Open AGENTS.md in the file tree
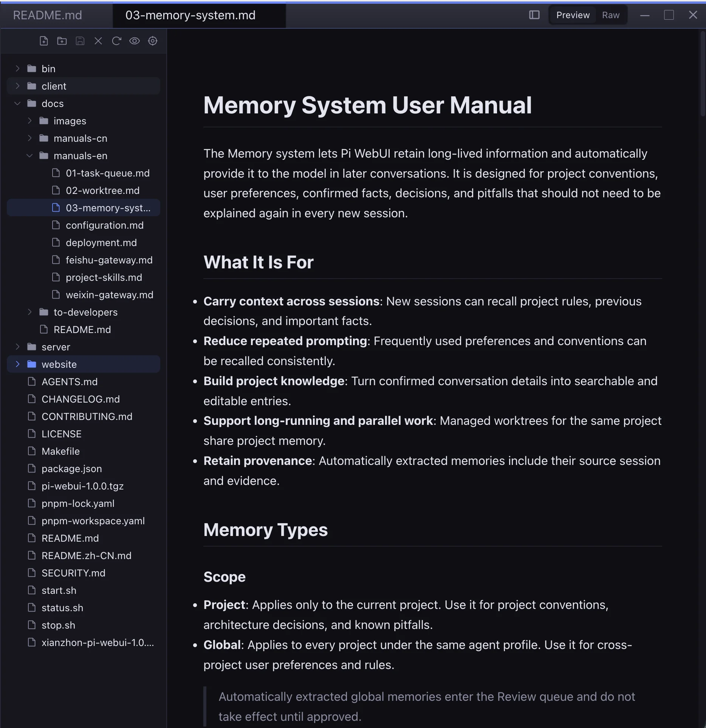Image resolution: width=706 pixels, height=728 pixels. coord(84,381)
